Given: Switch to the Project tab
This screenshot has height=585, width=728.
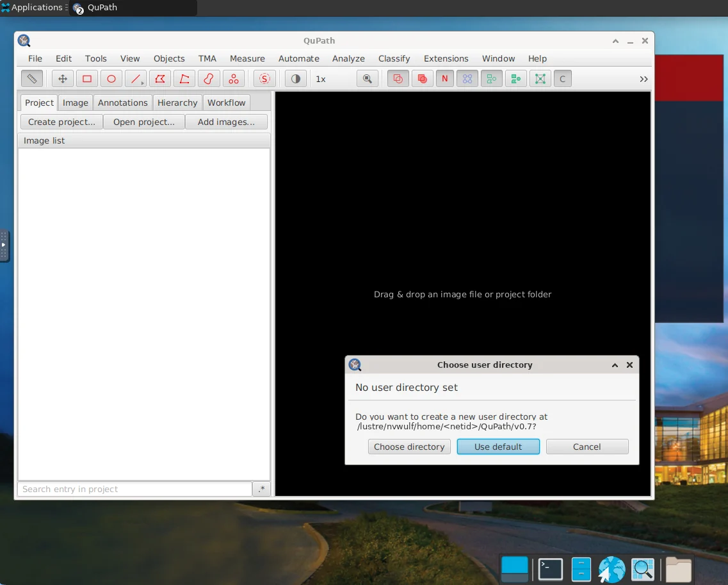Looking at the screenshot, I should click(x=39, y=103).
